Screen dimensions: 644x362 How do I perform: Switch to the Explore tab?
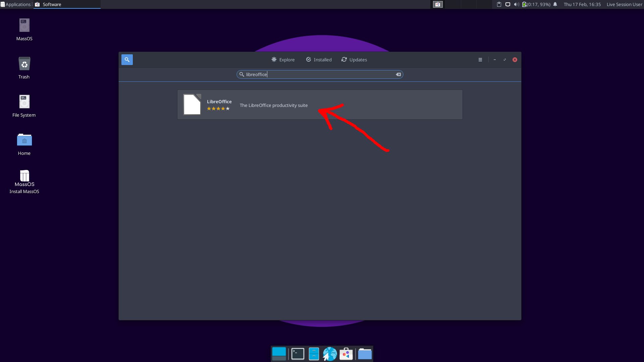click(x=283, y=60)
